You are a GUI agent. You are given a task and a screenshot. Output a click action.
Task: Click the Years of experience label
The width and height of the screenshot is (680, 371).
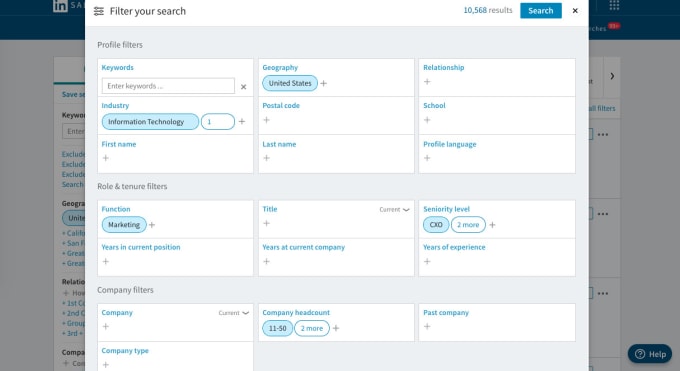click(454, 247)
